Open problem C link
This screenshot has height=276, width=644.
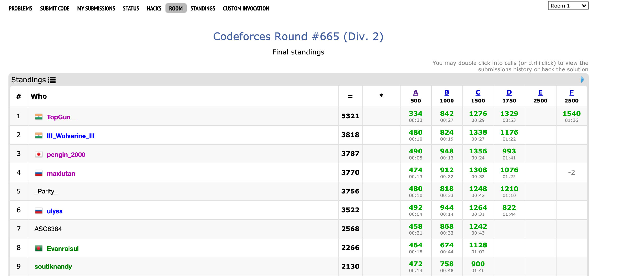coord(478,92)
